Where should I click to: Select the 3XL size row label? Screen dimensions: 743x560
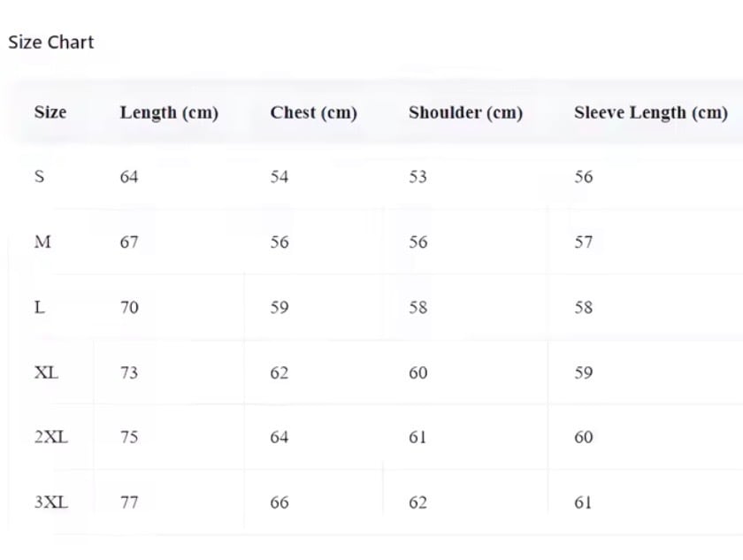(50, 502)
